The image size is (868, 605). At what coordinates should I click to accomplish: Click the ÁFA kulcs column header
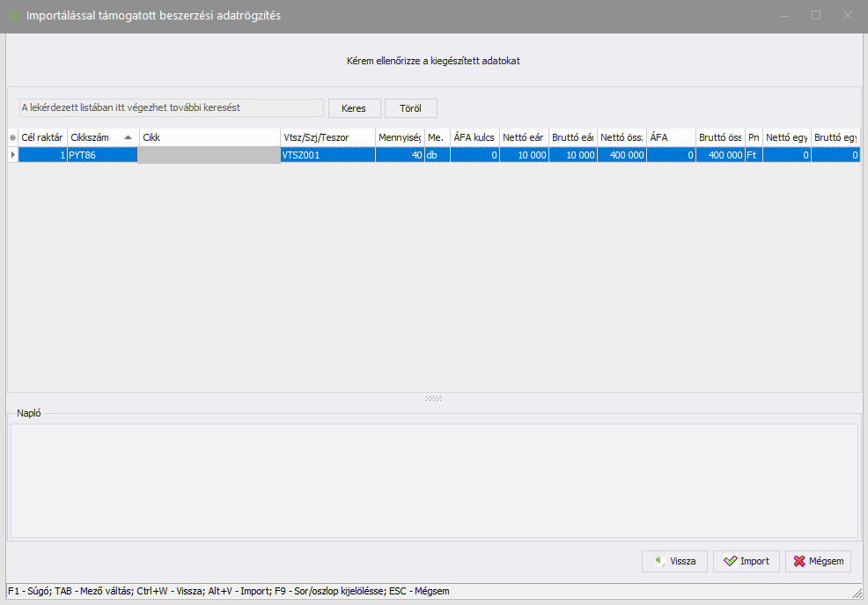point(474,137)
